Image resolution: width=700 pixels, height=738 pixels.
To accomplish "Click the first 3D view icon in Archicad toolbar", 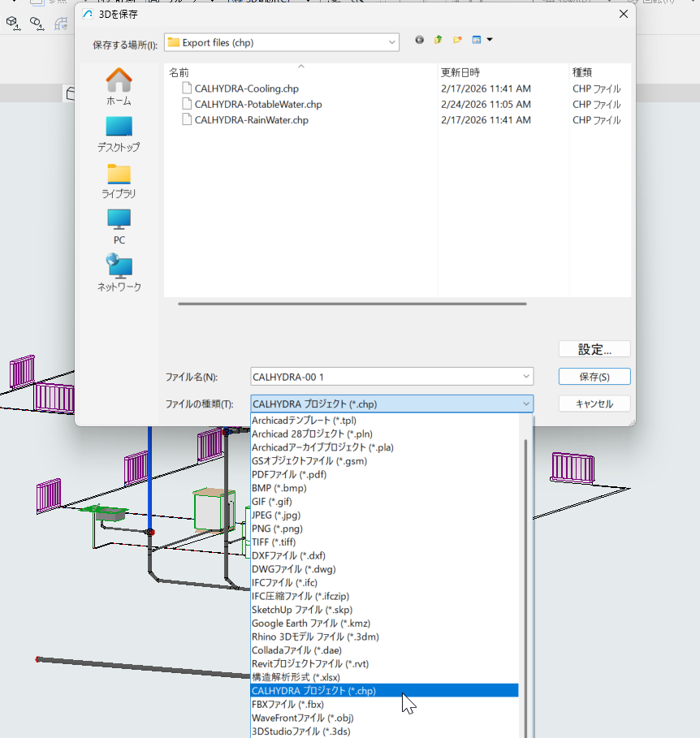I will pos(13,23).
